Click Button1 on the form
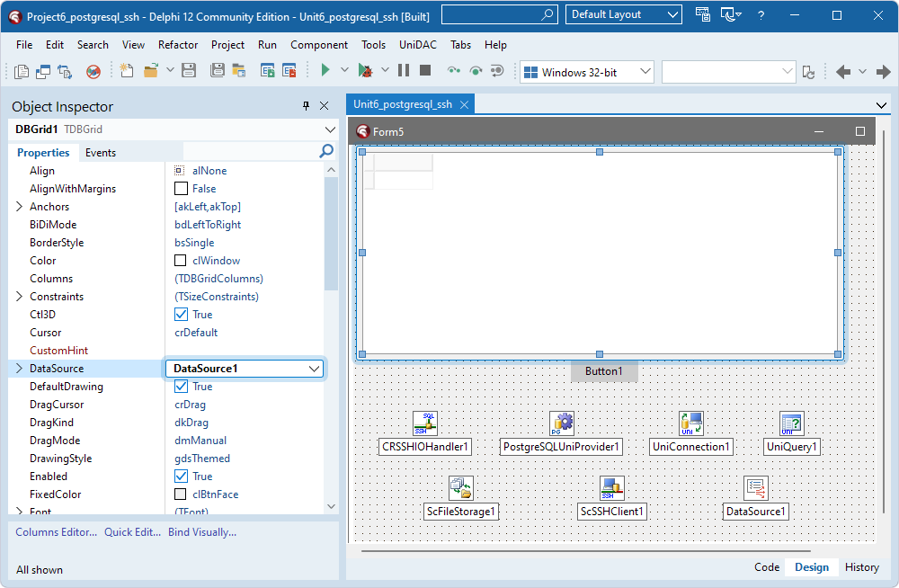The width and height of the screenshot is (899, 588). [603, 371]
